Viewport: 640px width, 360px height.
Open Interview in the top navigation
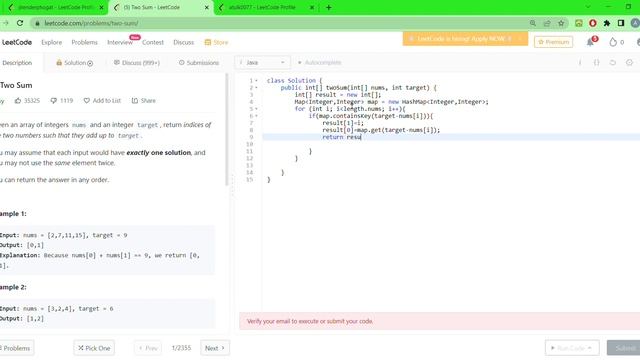click(120, 42)
